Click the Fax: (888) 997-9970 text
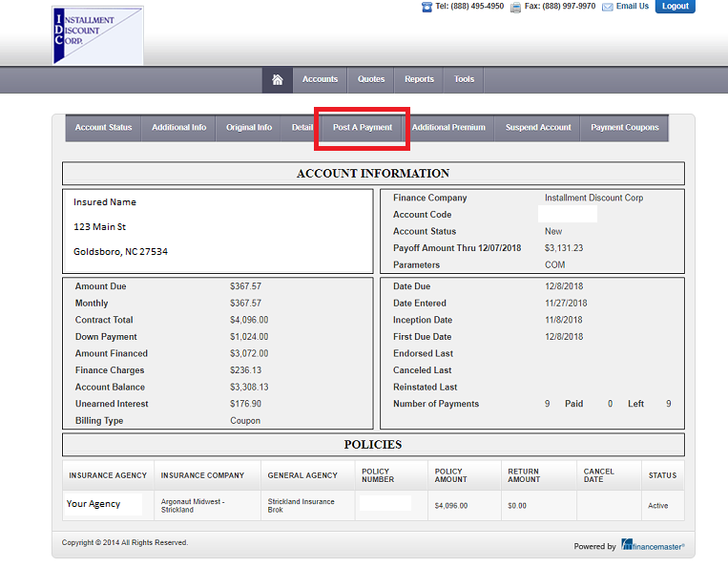Viewport: 728px width, 567px height. tap(560, 6)
